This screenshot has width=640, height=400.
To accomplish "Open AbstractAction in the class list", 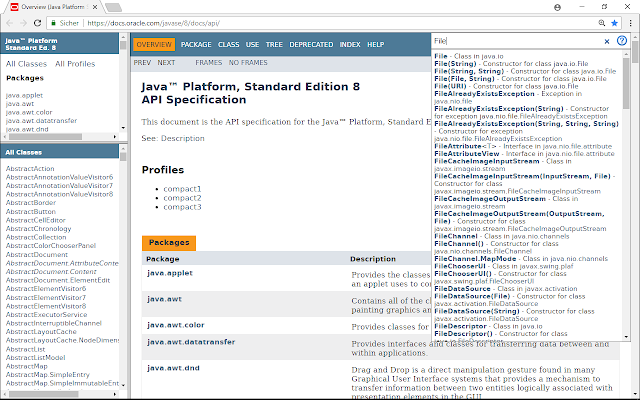I will (30, 169).
